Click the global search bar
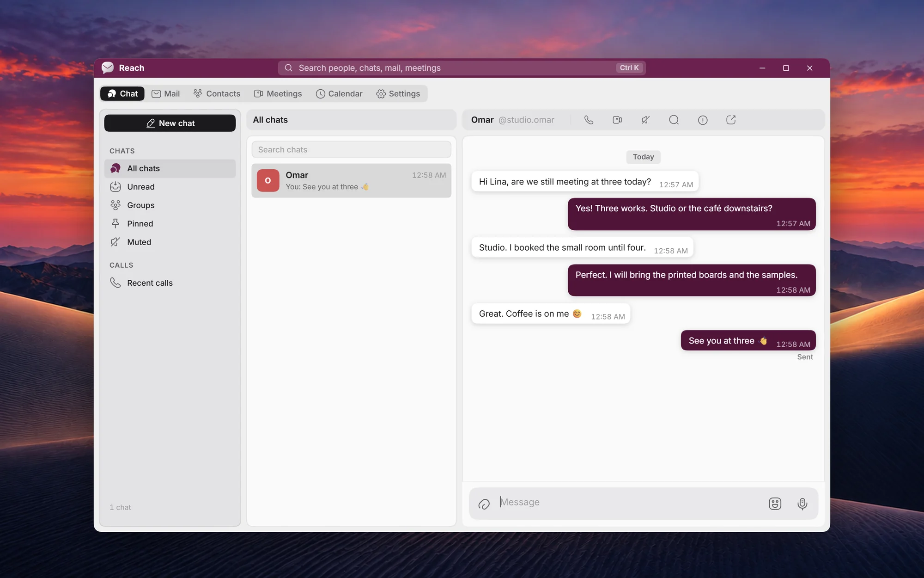924x578 pixels. click(462, 68)
